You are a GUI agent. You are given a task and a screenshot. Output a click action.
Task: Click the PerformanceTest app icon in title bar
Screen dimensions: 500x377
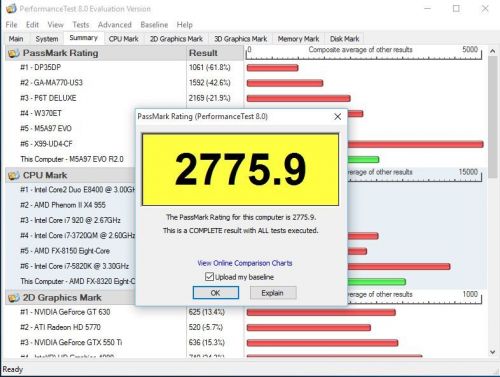(x=11, y=9)
